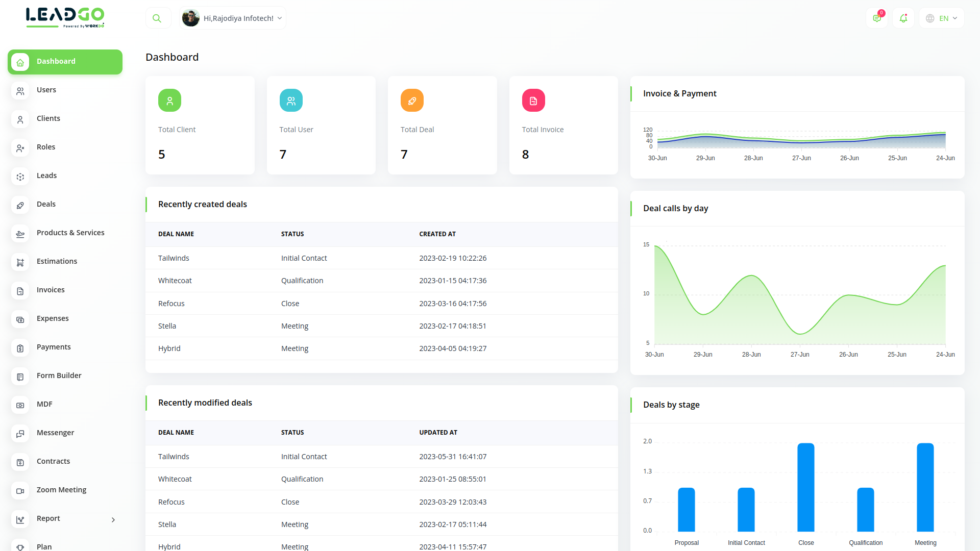Click the Form Builder sidebar icon
This screenshot has height=551, width=980.
tap(20, 377)
